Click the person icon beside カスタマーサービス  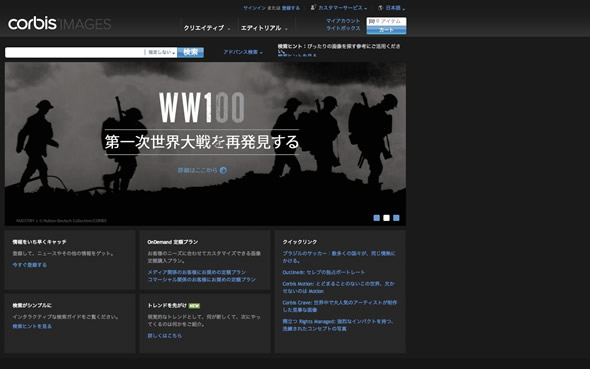(313, 8)
